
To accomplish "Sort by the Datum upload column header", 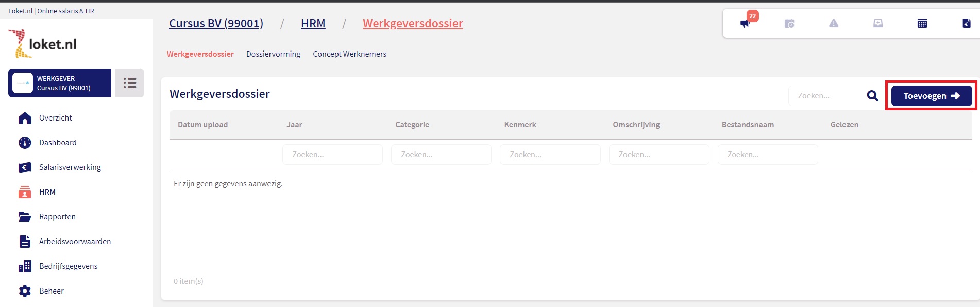I will tap(202, 125).
